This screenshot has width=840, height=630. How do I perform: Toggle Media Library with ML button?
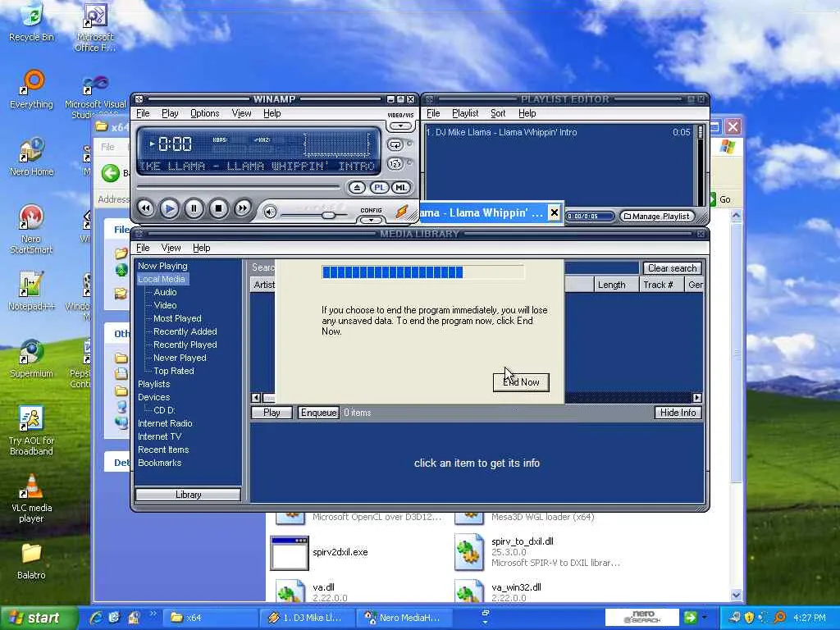tap(400, 188)
